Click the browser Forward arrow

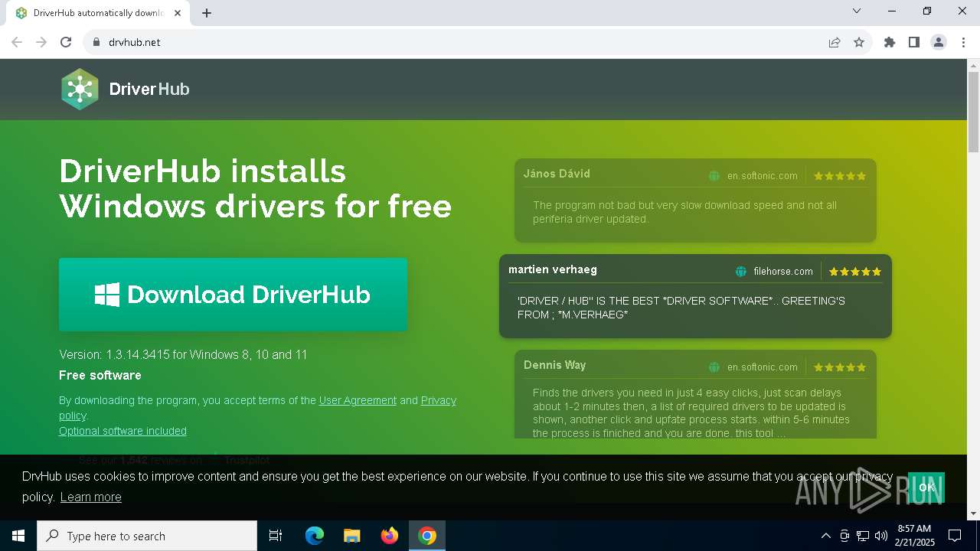(41, 42)
